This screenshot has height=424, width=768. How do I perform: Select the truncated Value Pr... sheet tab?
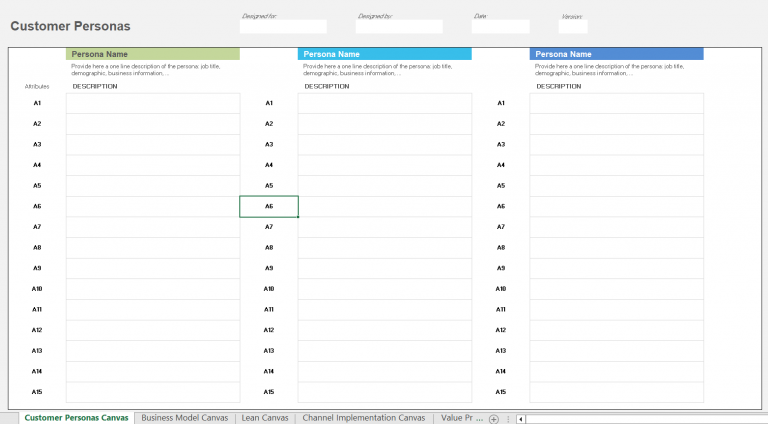(461, 418)
